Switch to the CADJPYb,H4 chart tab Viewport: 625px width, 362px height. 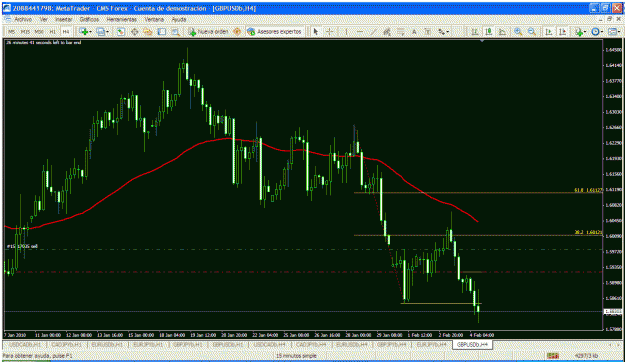pos(311,344)
